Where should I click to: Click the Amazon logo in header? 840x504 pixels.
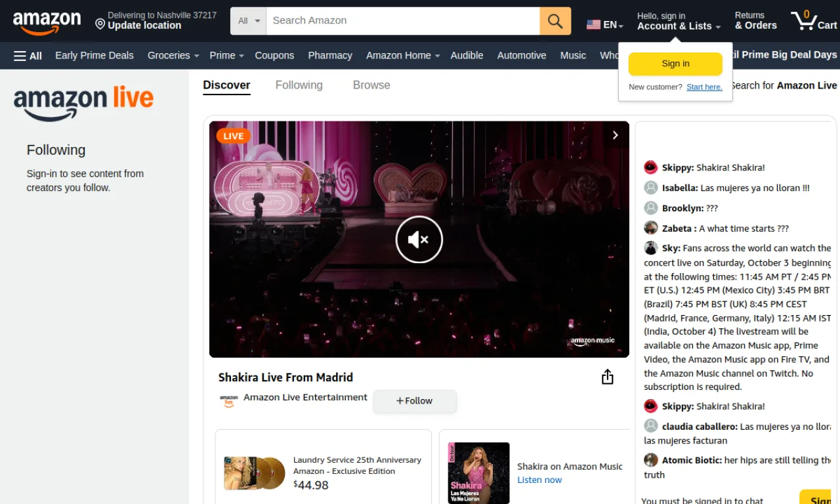pos(47,23)
